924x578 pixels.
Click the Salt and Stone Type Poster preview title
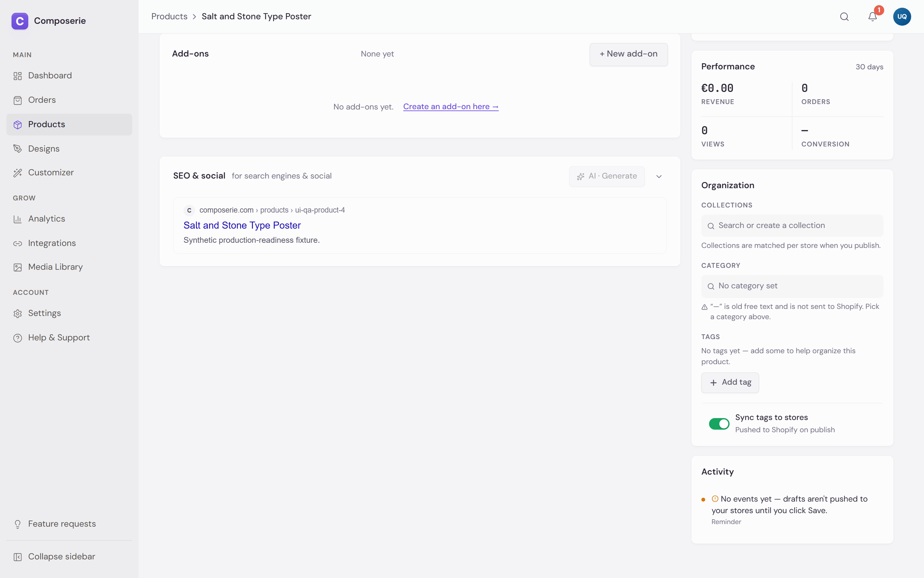pos(242,225)
